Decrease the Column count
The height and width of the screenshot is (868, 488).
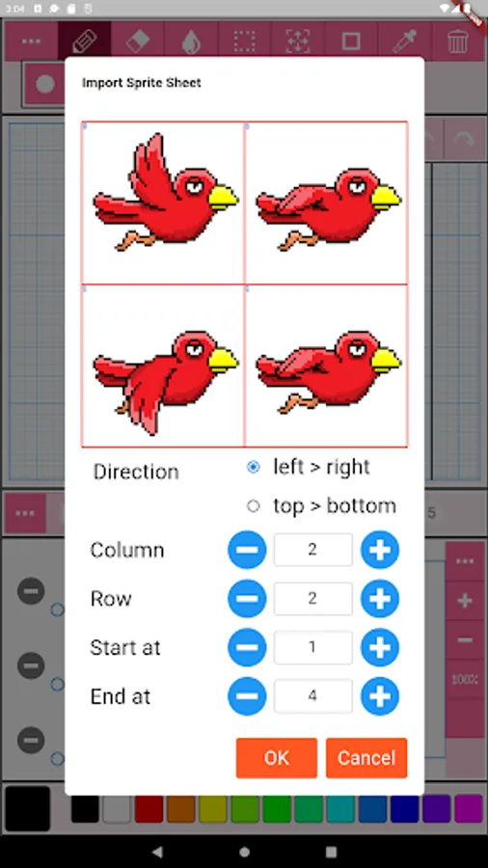click(247, 550)
